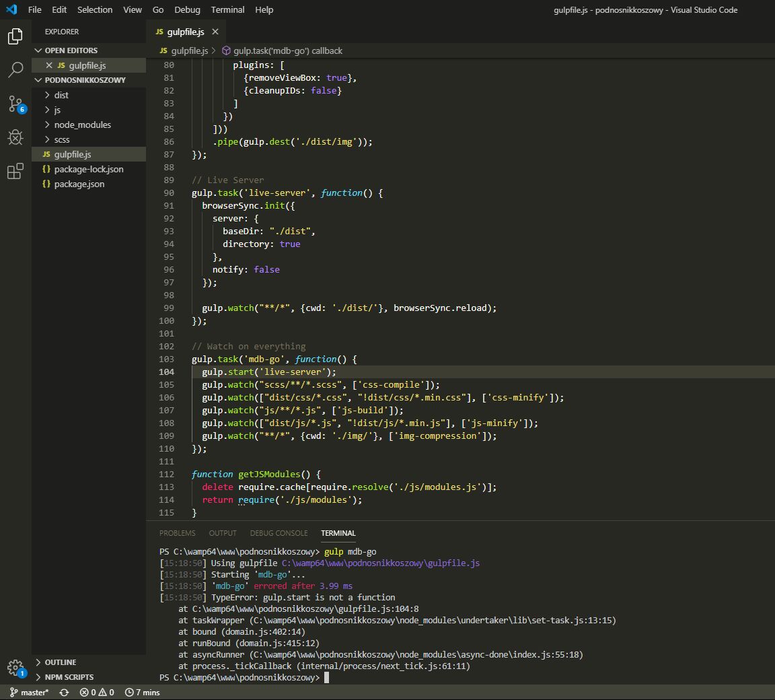
Task: Click the synchronize changes icon in status bar
Action: point(65,693)
